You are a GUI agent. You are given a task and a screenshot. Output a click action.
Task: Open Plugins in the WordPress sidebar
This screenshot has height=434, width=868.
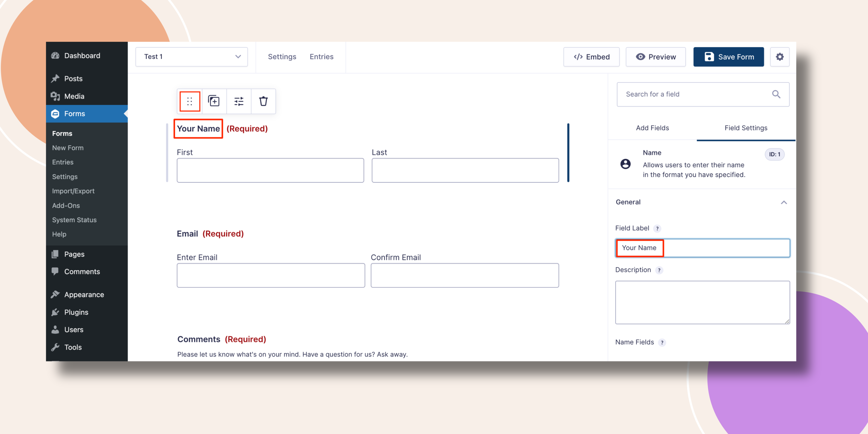[x=76, y=312]
